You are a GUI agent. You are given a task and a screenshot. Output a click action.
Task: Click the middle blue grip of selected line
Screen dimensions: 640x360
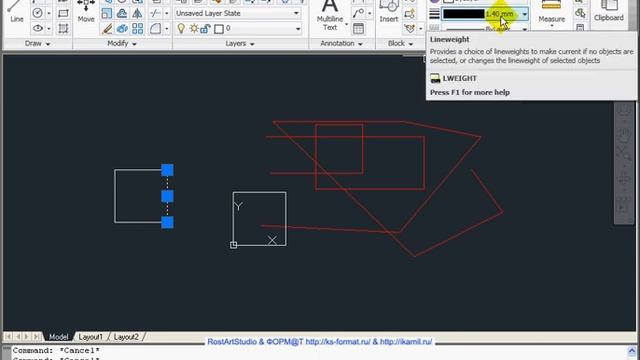tap(167, 196)
